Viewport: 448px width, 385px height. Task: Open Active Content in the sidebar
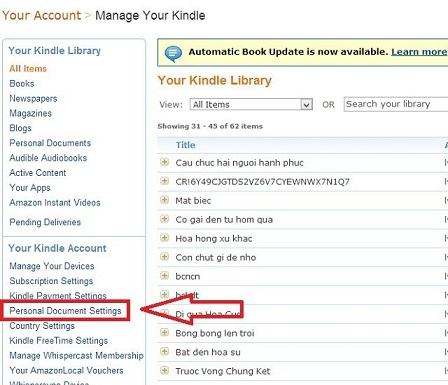coord(38,173)
